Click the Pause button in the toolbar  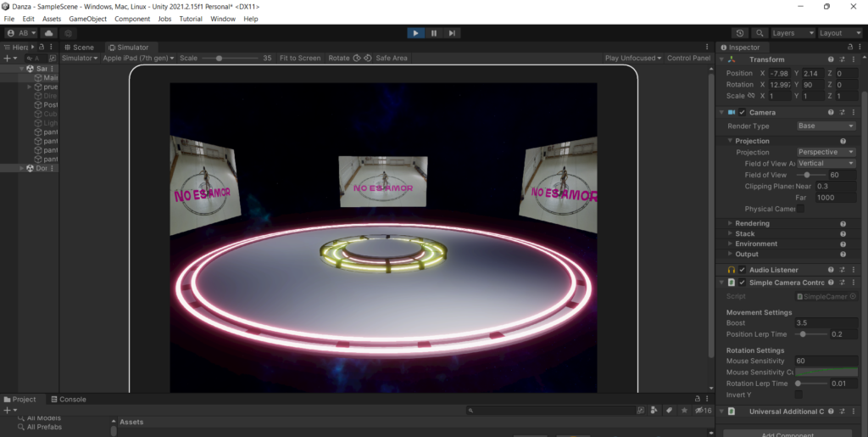(x=434, y=33)
